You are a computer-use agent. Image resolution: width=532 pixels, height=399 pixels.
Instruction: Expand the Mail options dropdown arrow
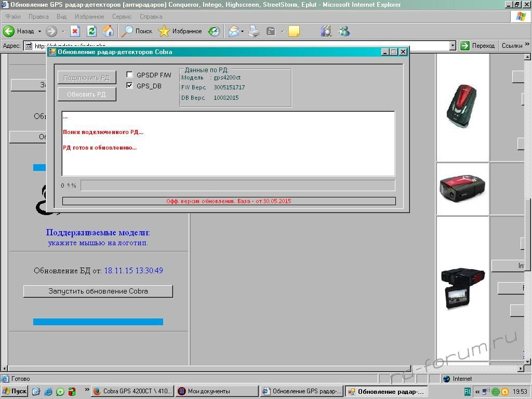pyautogui.click(x=242, y=31)
